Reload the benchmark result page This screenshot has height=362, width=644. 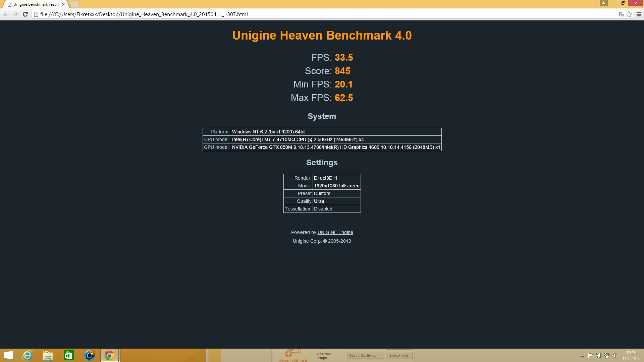click(25, 14)
